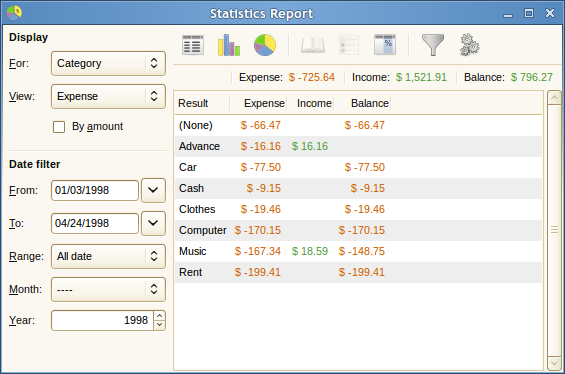This screenshot has height=374, width=565.
Task: Decrease the Year spinner value
Action: click(159, 325)
